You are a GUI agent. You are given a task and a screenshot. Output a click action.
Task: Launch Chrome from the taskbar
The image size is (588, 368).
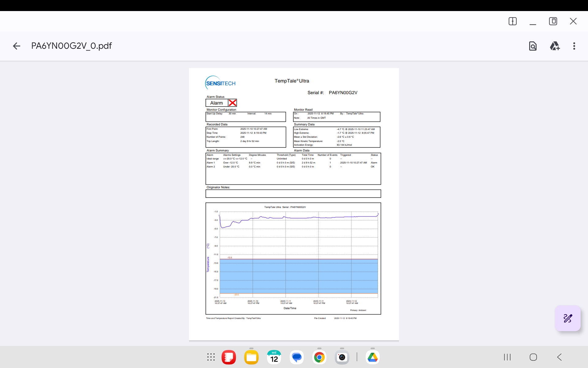tap(319, 357)
